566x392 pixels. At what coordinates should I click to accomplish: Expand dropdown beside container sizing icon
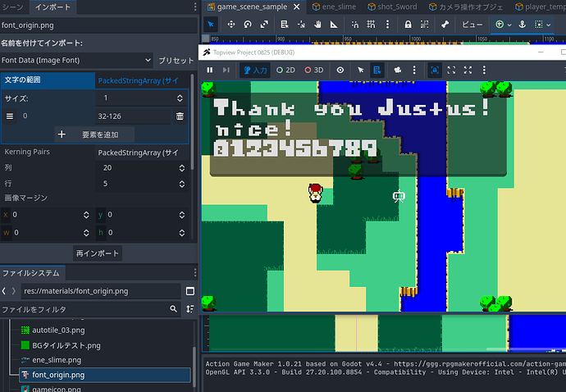548,25
